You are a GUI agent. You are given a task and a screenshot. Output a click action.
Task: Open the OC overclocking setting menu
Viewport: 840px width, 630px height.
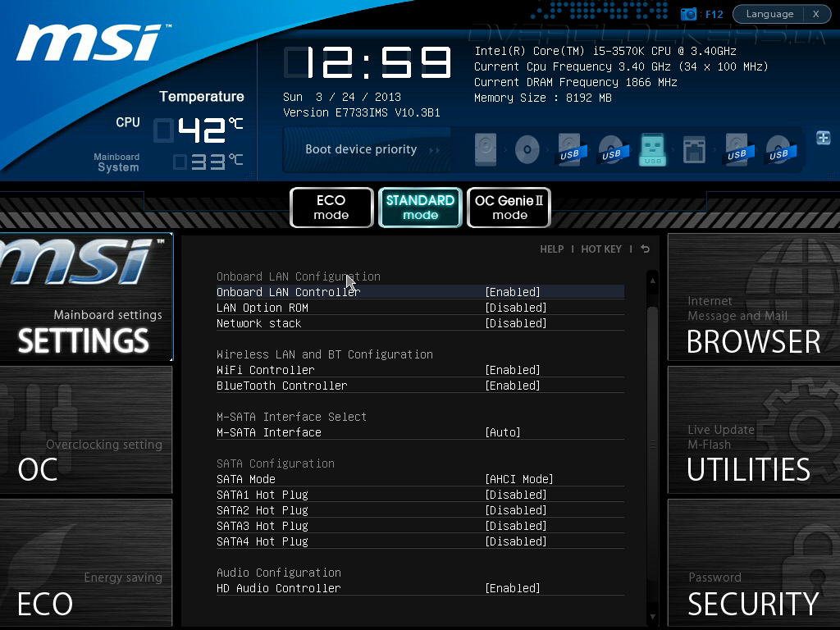click(86, 430)
